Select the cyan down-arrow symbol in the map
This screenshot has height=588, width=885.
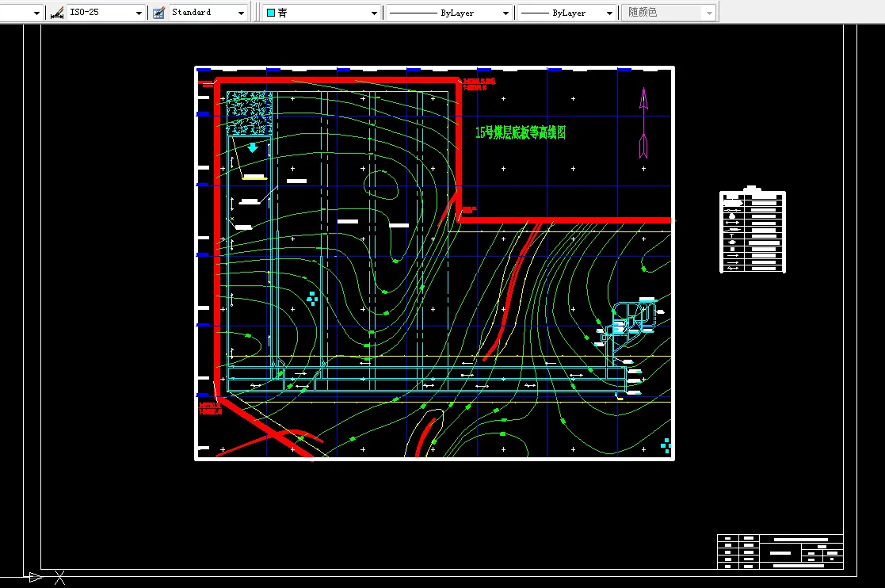point(253,148)
